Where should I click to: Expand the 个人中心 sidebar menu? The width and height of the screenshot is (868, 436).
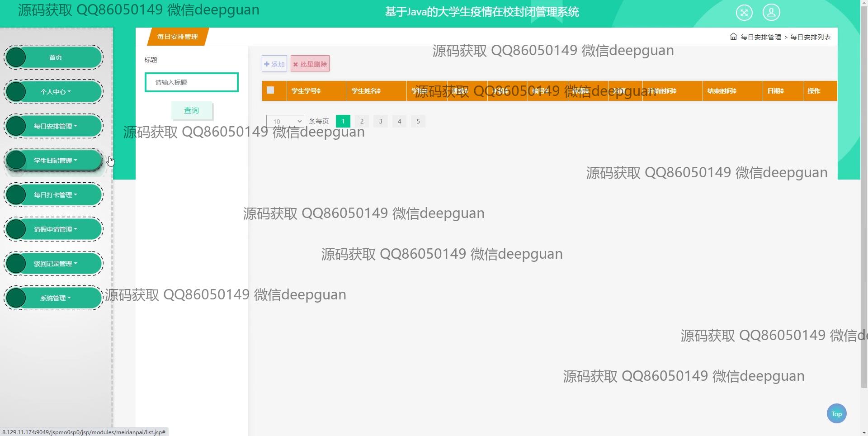(x=55, y=92)
